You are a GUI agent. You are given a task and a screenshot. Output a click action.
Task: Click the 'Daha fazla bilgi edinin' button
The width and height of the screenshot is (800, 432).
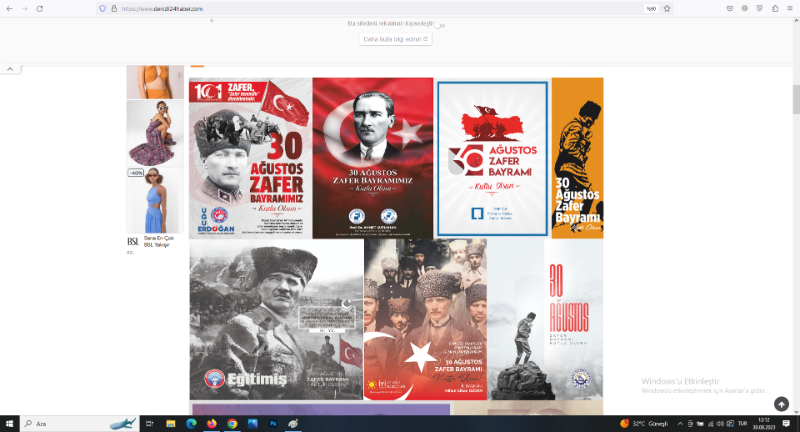(x=396, y=39)
